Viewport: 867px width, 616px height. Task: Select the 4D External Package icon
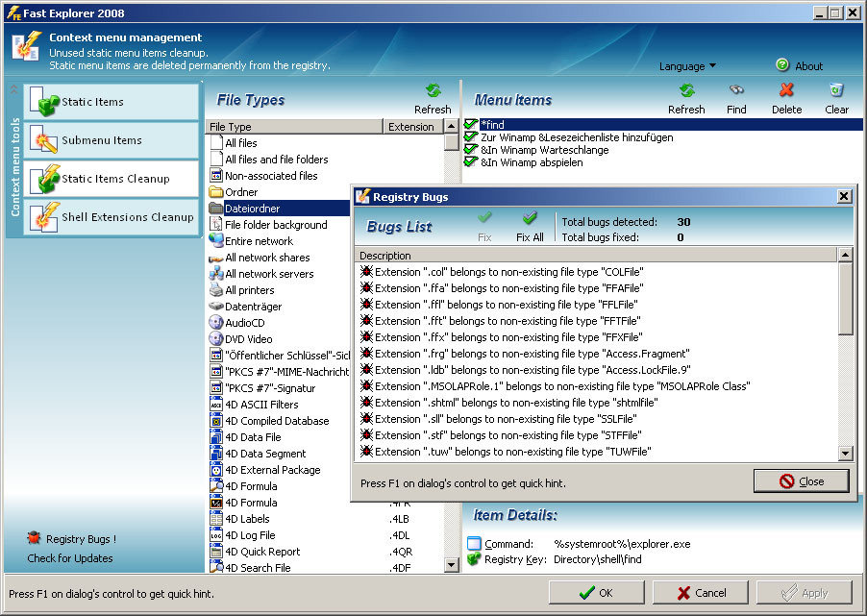pos(216,470)
